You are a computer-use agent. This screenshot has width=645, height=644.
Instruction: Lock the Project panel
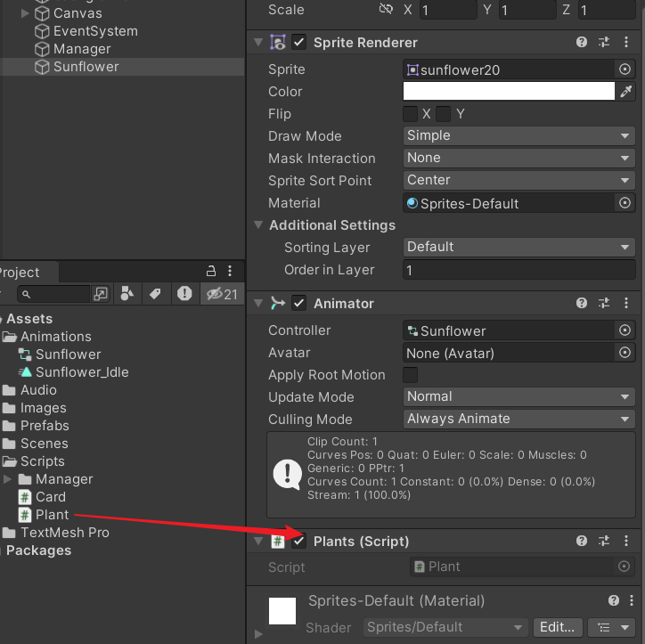211,271
